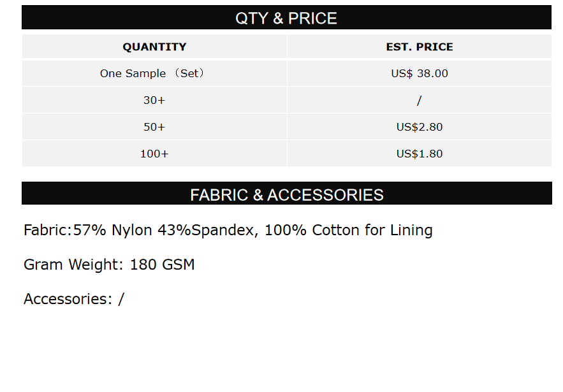Click the Accessories text line
This screenshot has height=392, width=563.
tap(73, 299)
